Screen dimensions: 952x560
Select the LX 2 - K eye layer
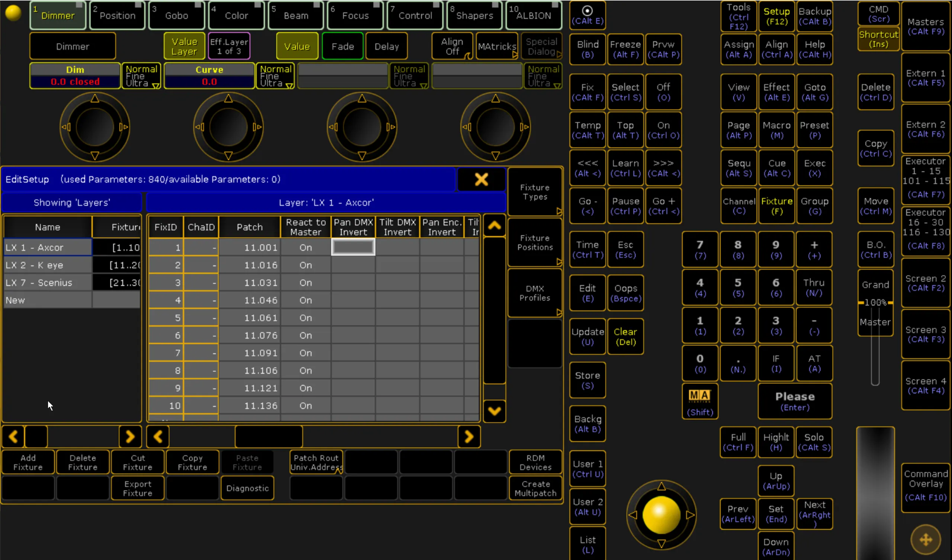pyautogui.click(x=48, y=265)
